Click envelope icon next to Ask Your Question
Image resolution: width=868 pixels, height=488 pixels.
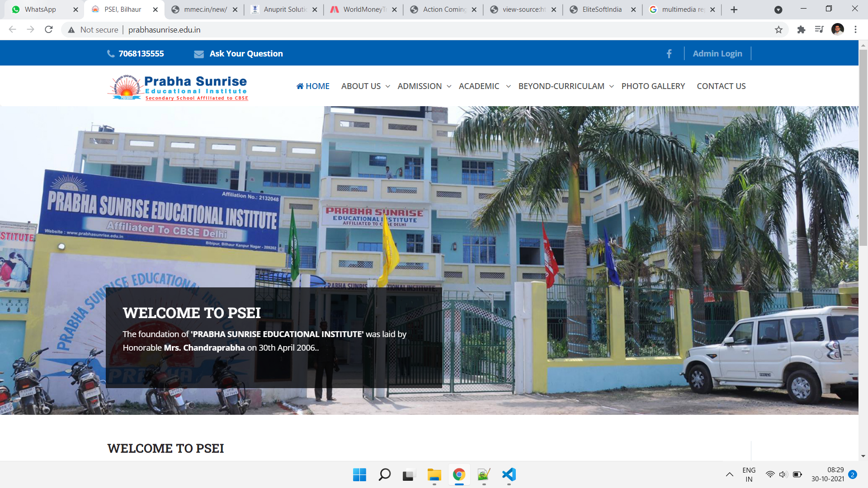[x=199, y=54]
